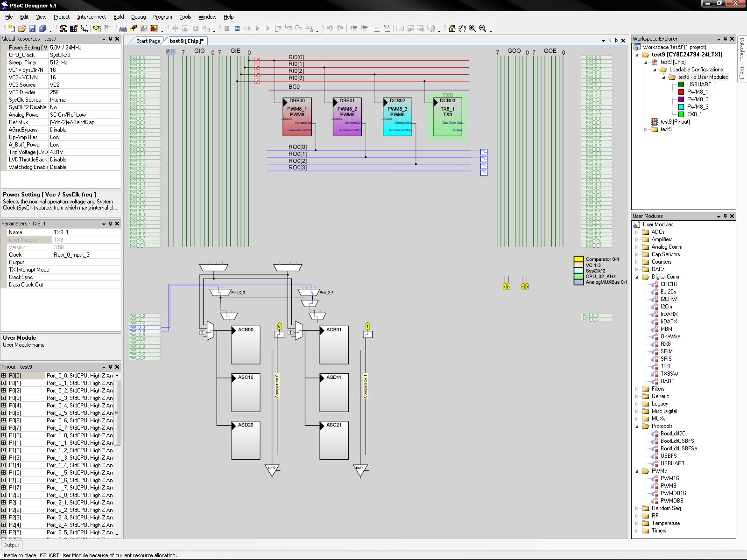Expand the P0[0] pinout row
This screenshot has height=560, width=747.
pos(4,376)
